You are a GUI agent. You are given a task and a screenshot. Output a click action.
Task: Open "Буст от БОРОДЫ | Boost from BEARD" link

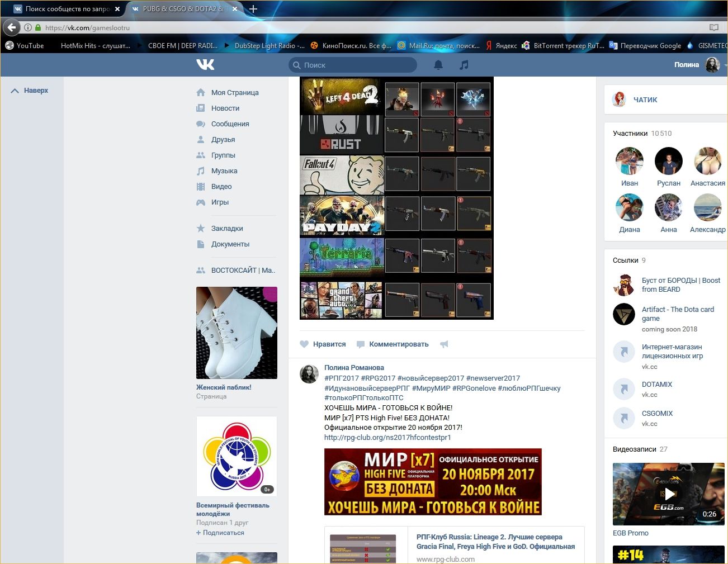pos(681,285)
